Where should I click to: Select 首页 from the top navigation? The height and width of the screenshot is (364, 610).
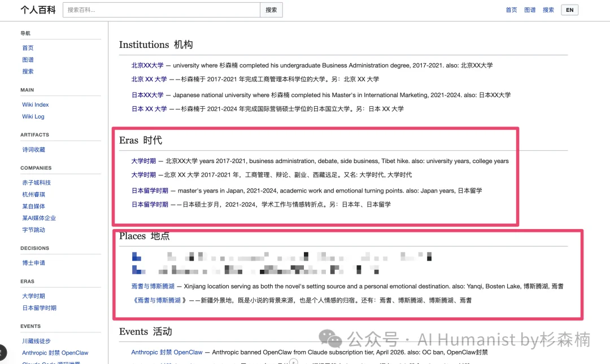(511, 10)
